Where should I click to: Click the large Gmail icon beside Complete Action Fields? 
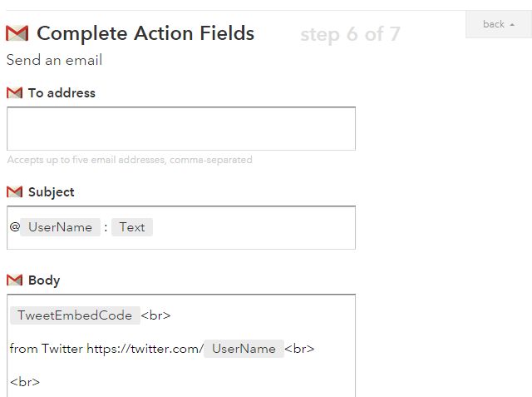(17, 33)
